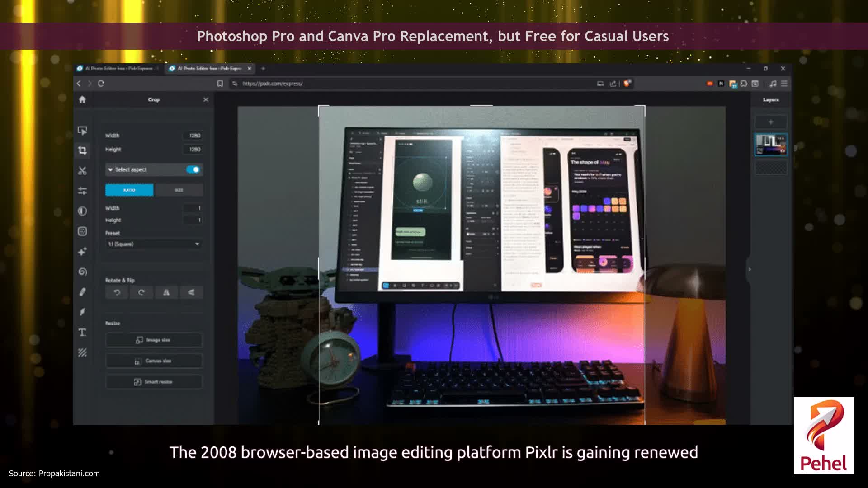Click the Rotate & flip label
868x488 pixels.
pyautogui.click(x=120, y=281)
